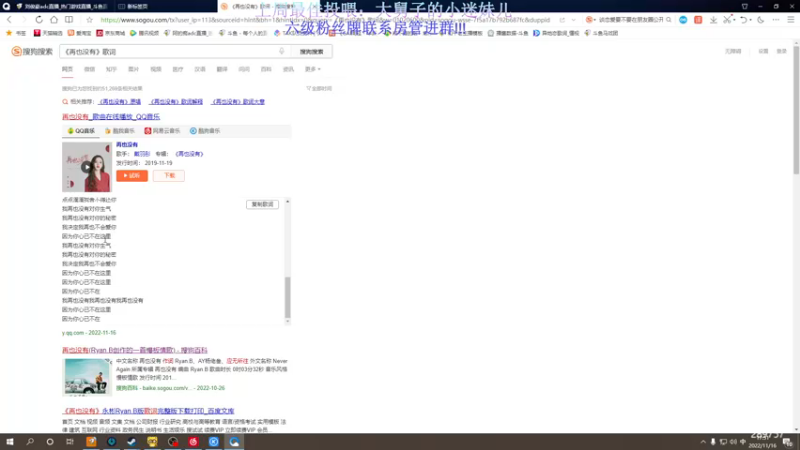This screenshot has height=450, width=800.
Task: Click the Baike result car thumbnail
Action: tap(87, 377)
